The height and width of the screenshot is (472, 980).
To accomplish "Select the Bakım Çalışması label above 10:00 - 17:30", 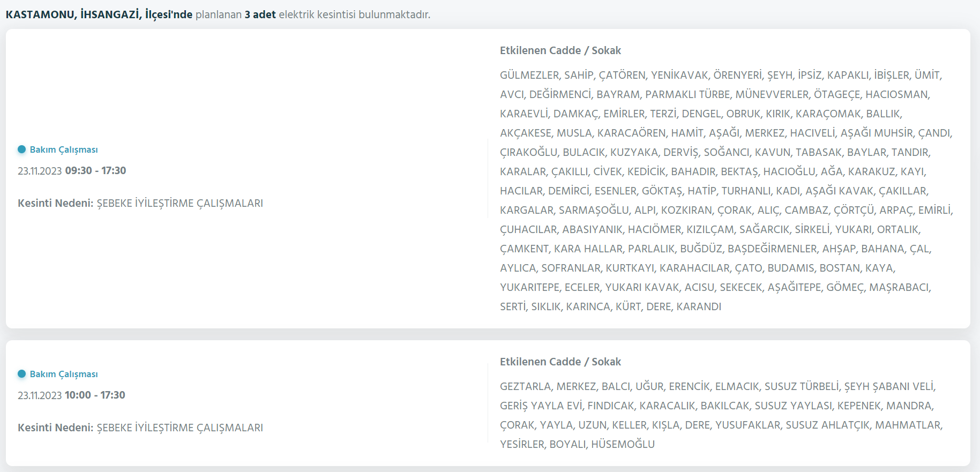I will coord(64,374).
